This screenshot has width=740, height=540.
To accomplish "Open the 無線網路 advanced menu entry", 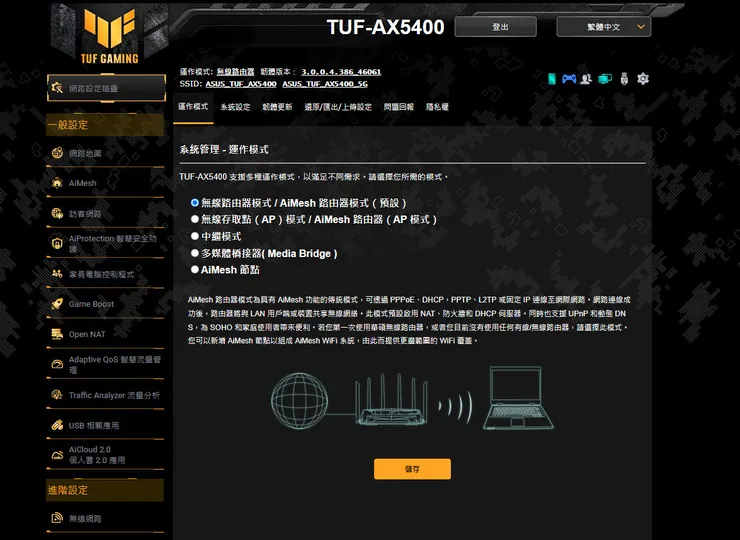I will click(x=105, y=518).
